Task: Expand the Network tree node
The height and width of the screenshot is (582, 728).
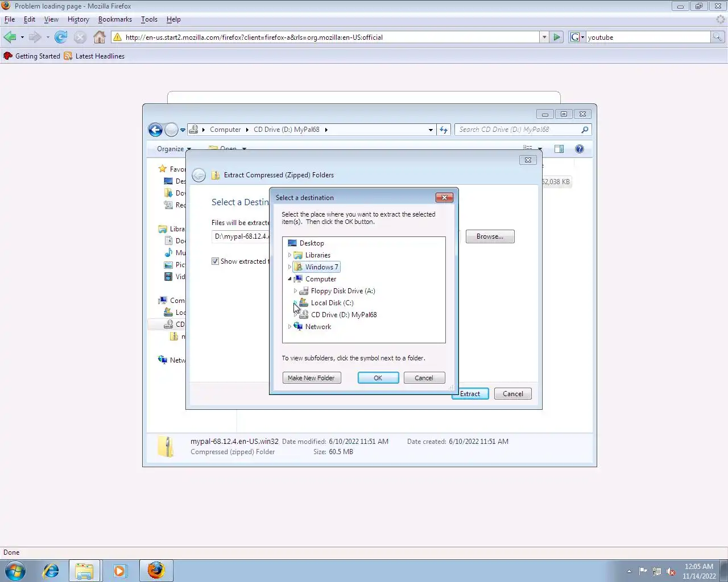Action: point(289,327)
